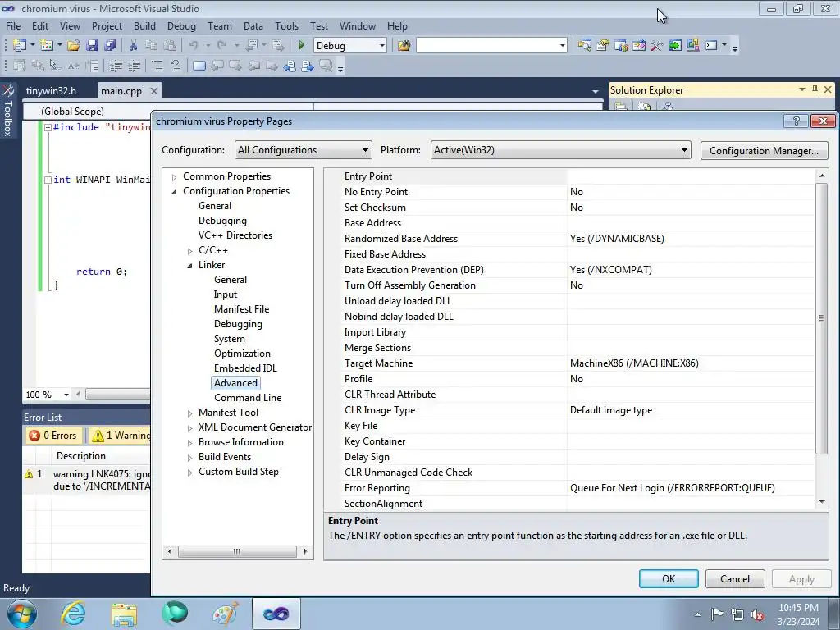Open the Toolbox hammer-and-wrench icon

pos(657,46)
